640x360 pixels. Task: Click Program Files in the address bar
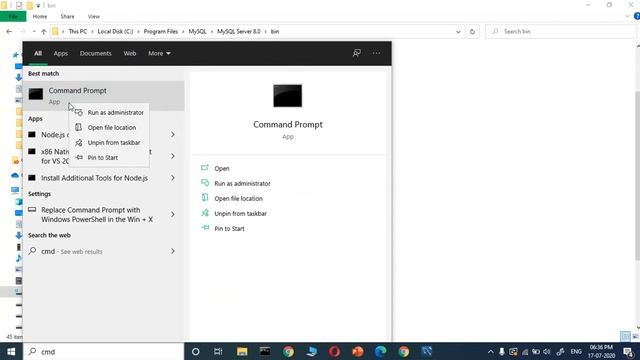160,31
